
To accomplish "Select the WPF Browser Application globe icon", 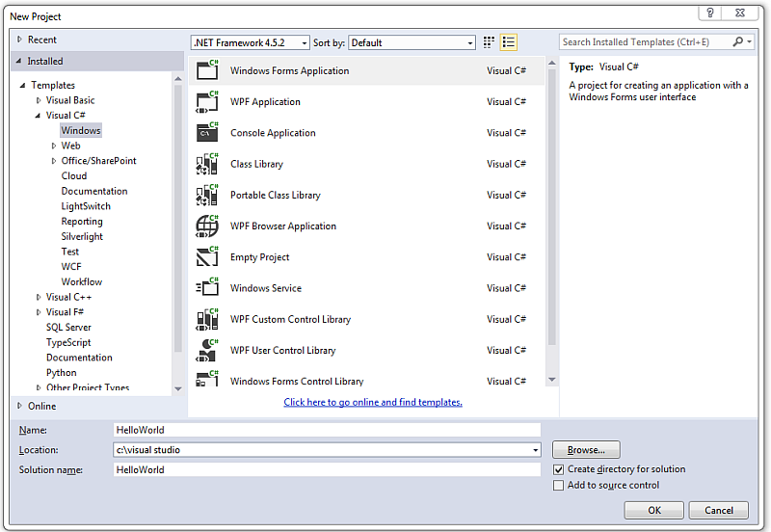I will click(x=207, y=226).
